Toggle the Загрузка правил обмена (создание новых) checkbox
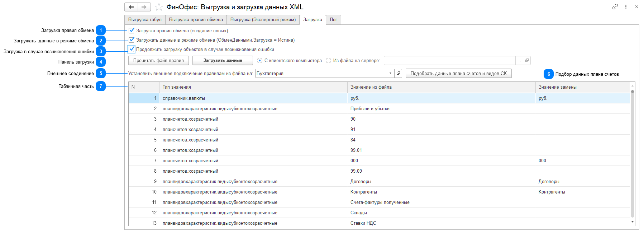The height and width of the screenshot is (233, 644). (x=132, y=31)
